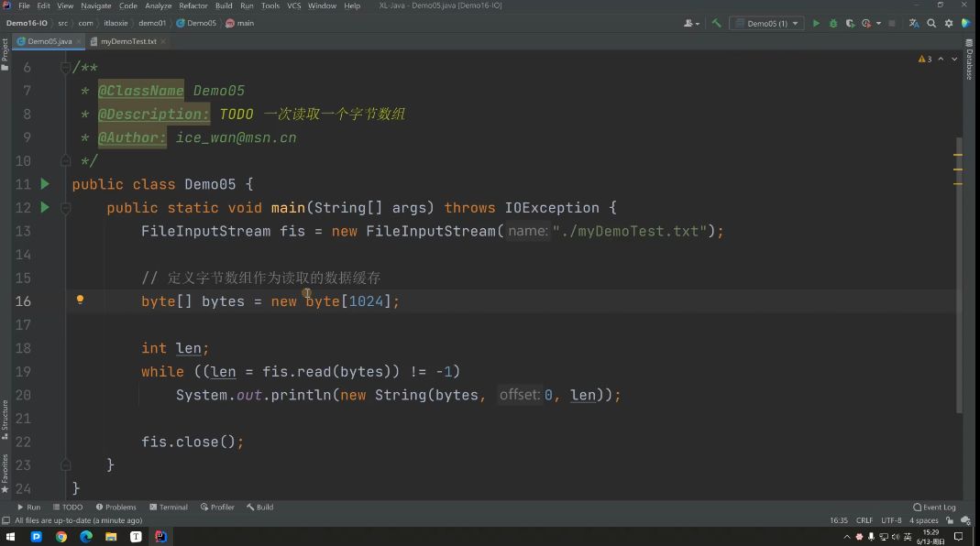Open File Explorer from the taskbar

[x=111, y=537]
